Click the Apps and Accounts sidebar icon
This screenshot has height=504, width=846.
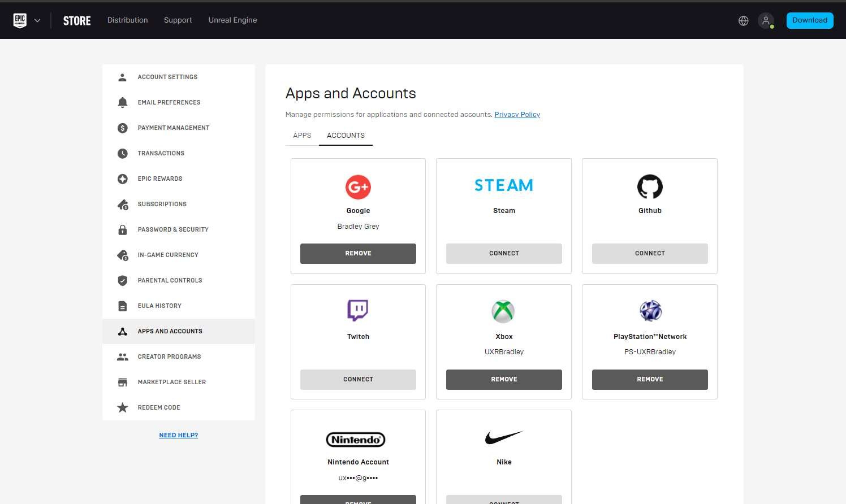point(122,331)
